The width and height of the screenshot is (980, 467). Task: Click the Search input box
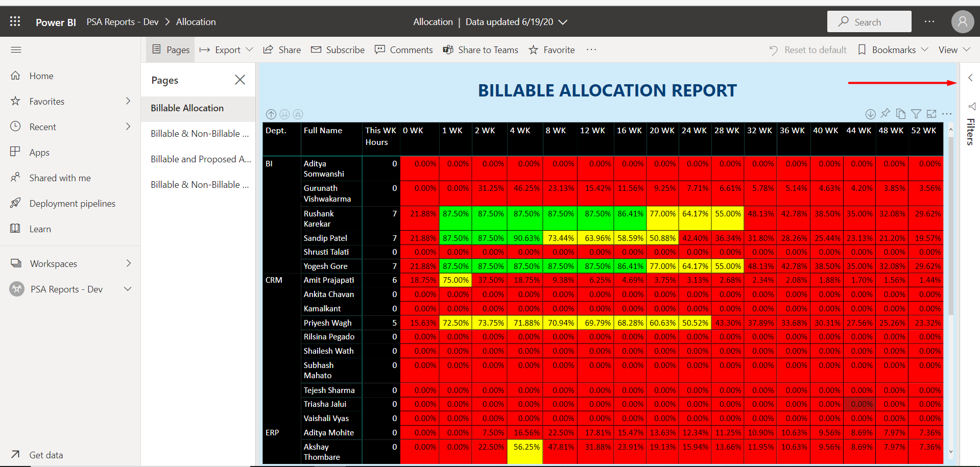click(x=869, y=22)
